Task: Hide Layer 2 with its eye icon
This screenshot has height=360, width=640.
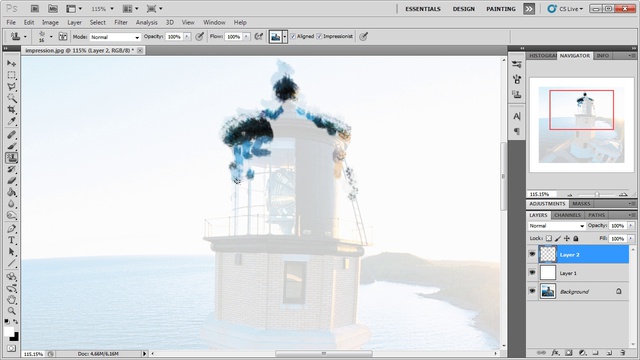Action: point(532,254)
